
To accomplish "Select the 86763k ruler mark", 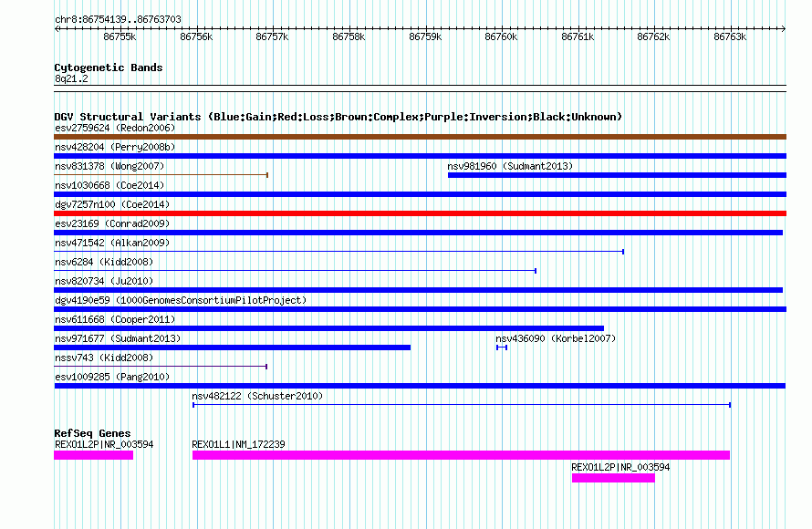I will (730, 36).
